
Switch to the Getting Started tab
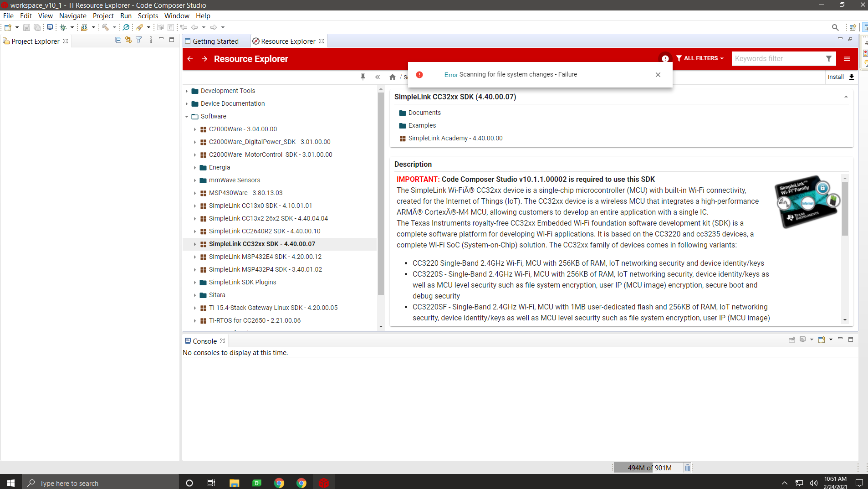click(215, 41)
